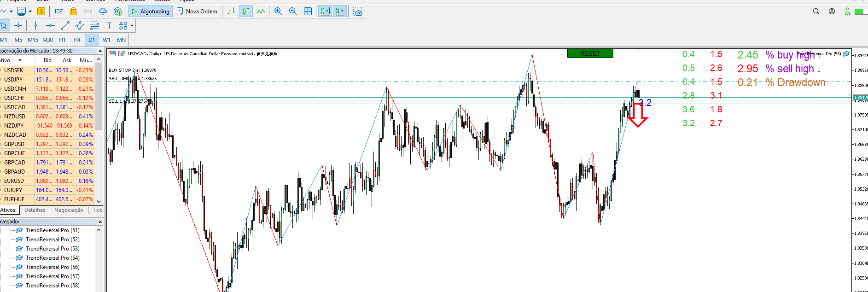
Task: Switch chart to line chart mode
Action: [x=261, y=12]
